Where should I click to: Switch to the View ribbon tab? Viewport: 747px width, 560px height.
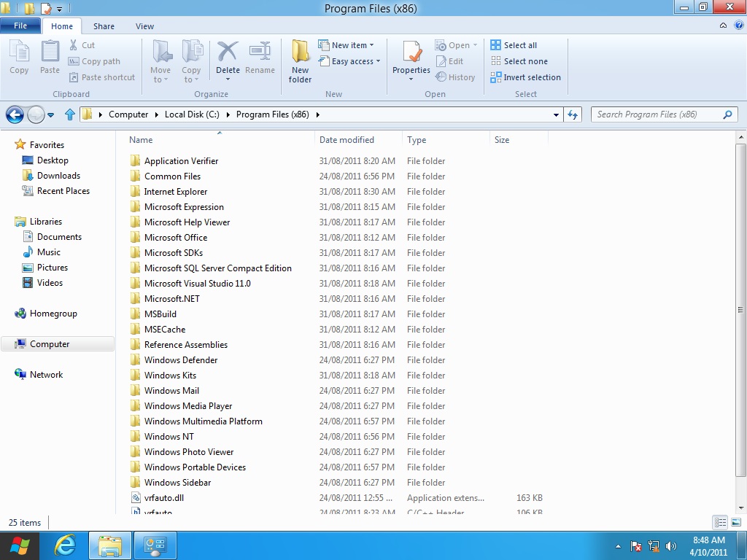[144, 26]
